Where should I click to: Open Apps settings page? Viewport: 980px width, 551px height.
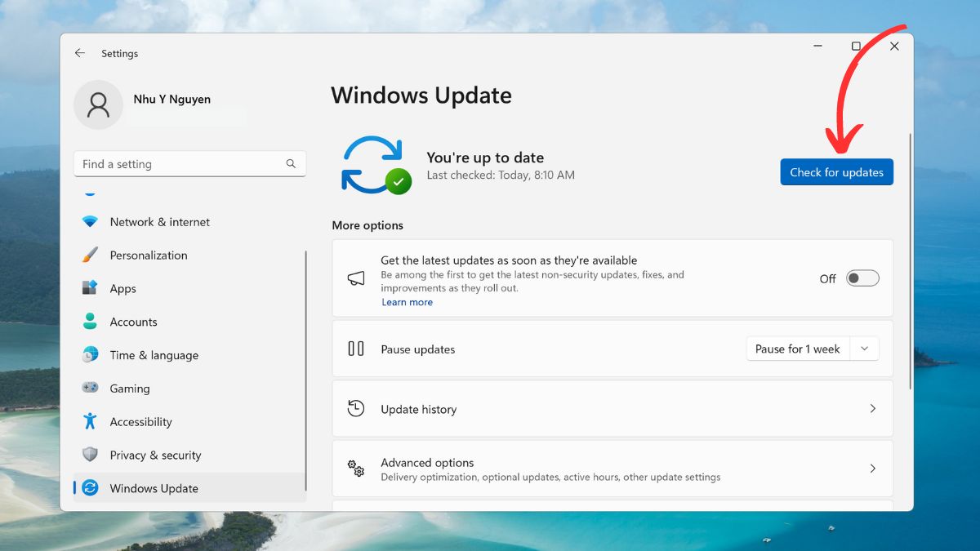189,288
